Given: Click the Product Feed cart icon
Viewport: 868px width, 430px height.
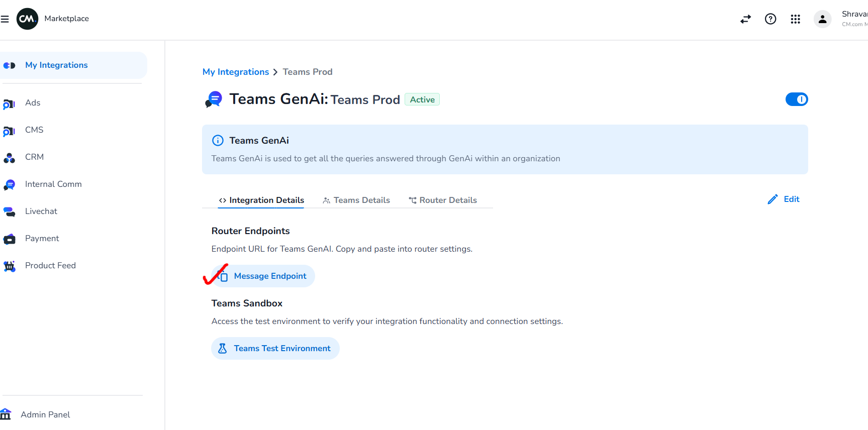Looking at the screenshot, I should [x=9, y=266].
